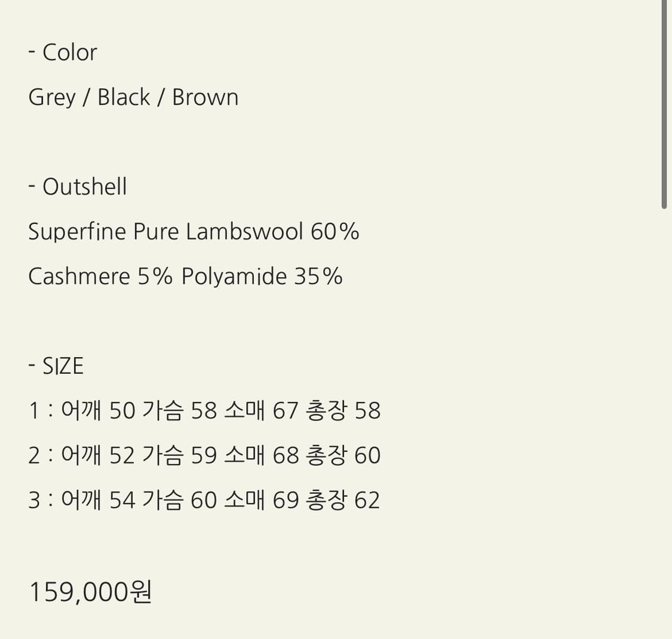The image size is (672, 639).
Task: Click the word 'Black' in colors
Action: (124, 97)
